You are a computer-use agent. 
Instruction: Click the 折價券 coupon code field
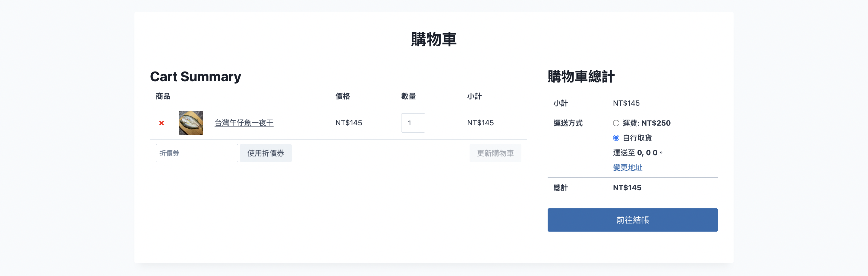pos(197,153)
